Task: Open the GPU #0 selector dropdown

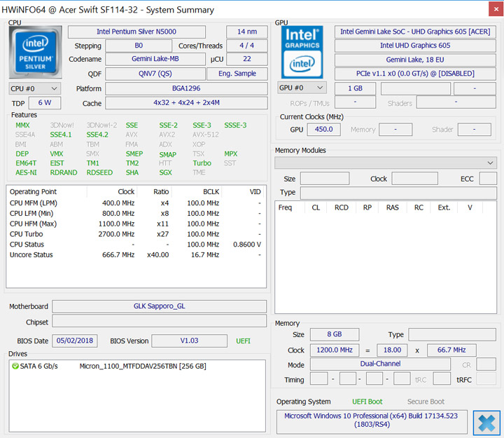Action: [302, 88]
